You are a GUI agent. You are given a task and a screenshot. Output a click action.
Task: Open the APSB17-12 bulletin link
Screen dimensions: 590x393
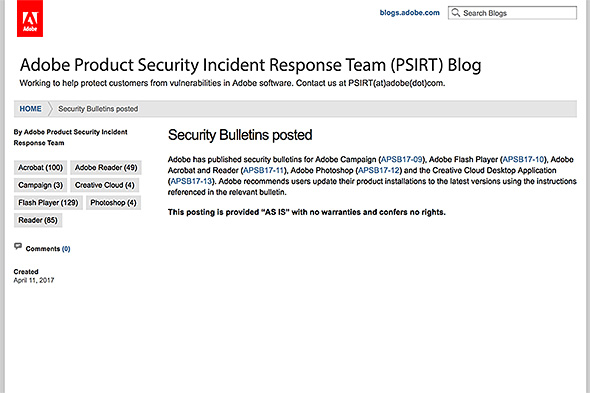pyautogui.click(x=379, y=170)
